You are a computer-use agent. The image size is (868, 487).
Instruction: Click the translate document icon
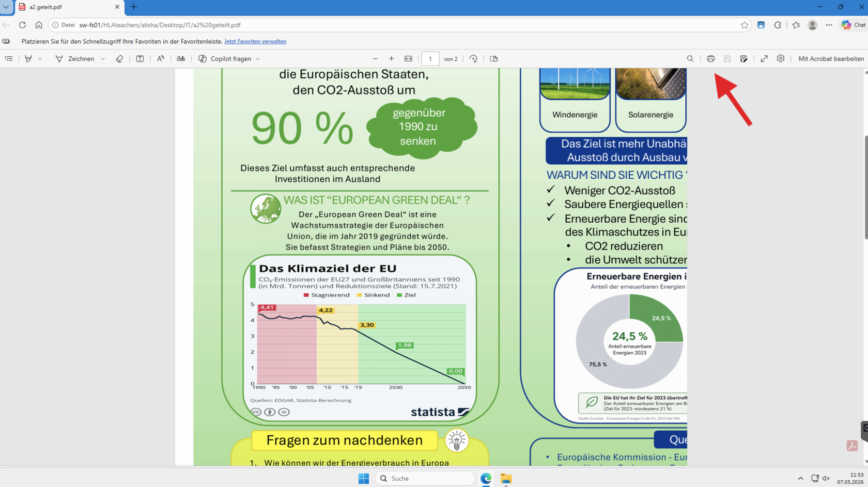coord(181,59)
